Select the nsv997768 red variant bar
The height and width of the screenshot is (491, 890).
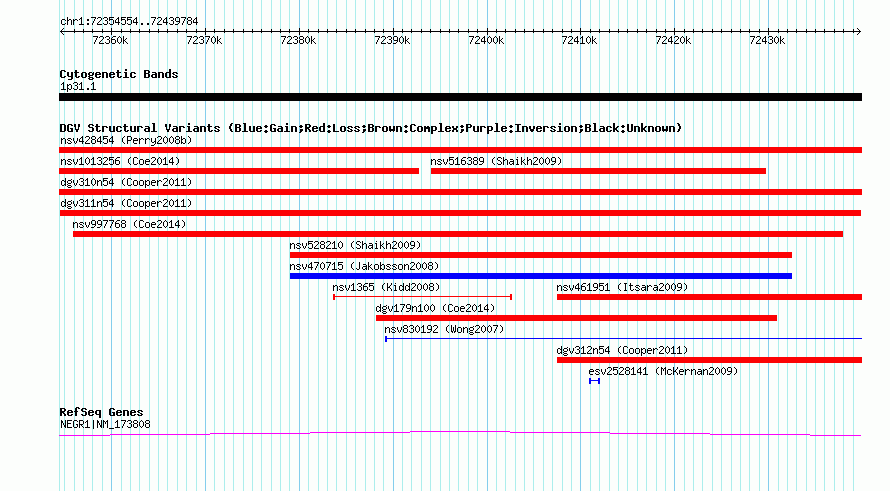point(457,234)
